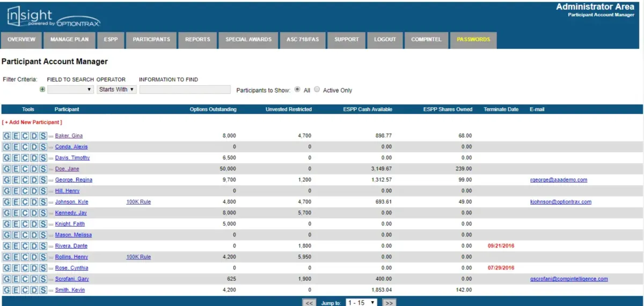Click the C icon for Johnson, Kyle
This screenshot has width=644, height=306.
click(25, 202)
